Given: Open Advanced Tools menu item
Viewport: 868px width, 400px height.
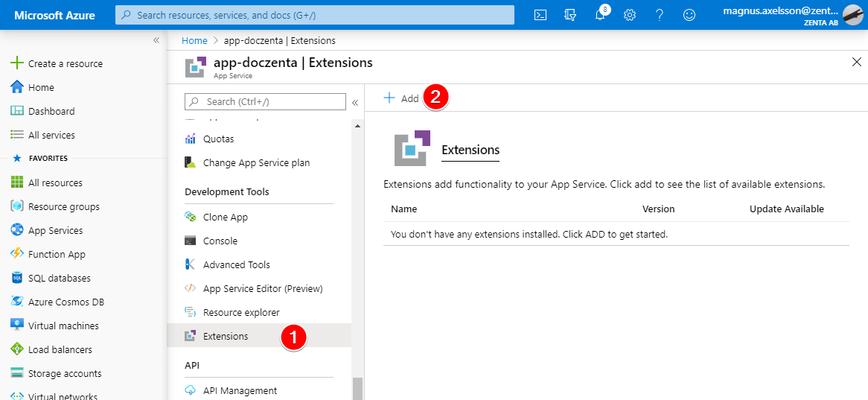Looking at the screenshot, I should [236, 264].
